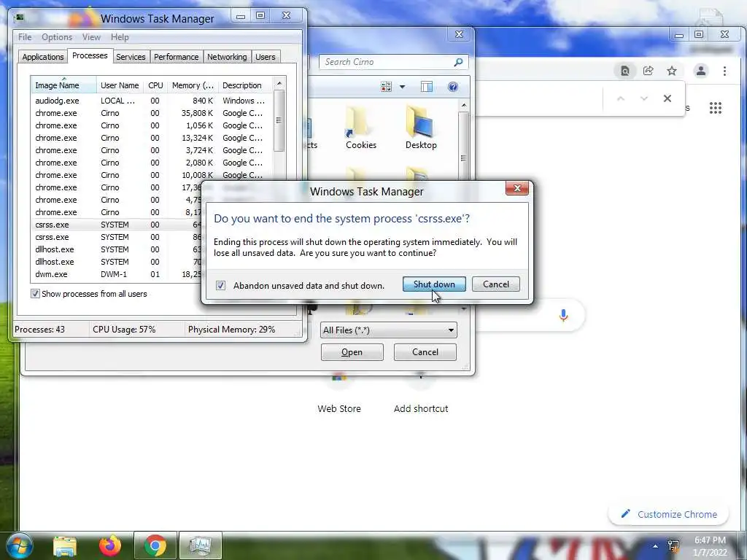
Task: Click the change view icon in file dialog
Action: tap(386, 86)
